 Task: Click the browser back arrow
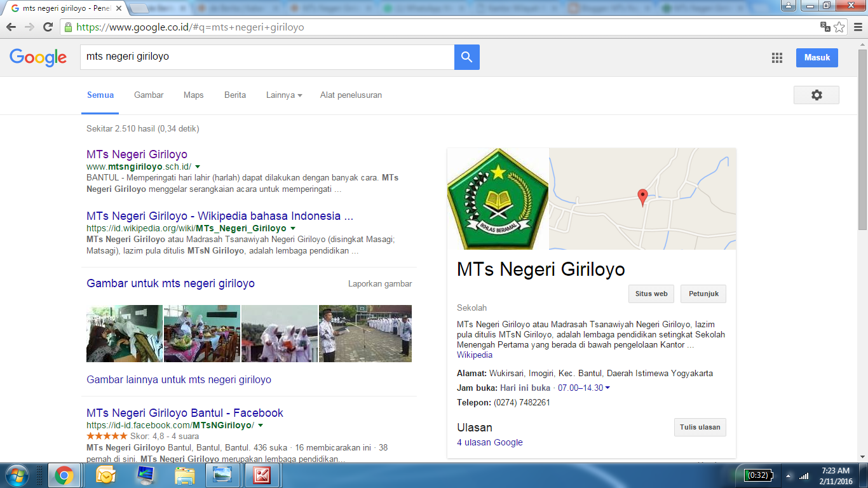[x=11, y=27]
